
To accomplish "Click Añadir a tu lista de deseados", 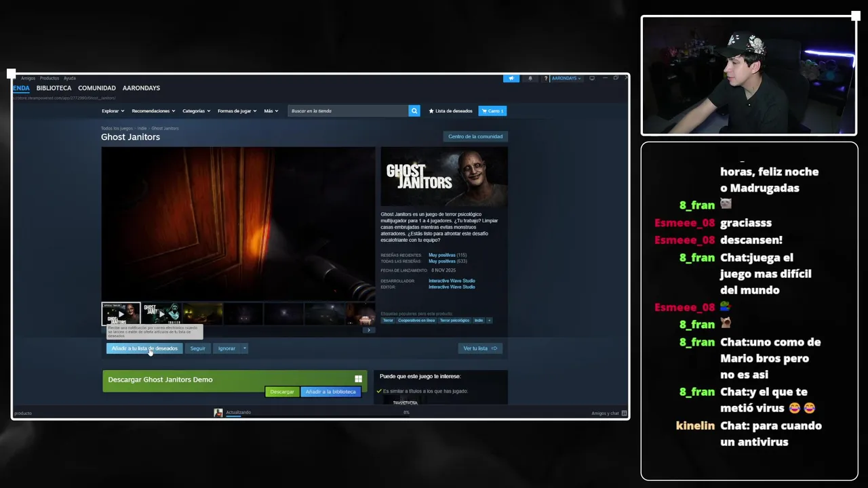I will click(144, 348).
